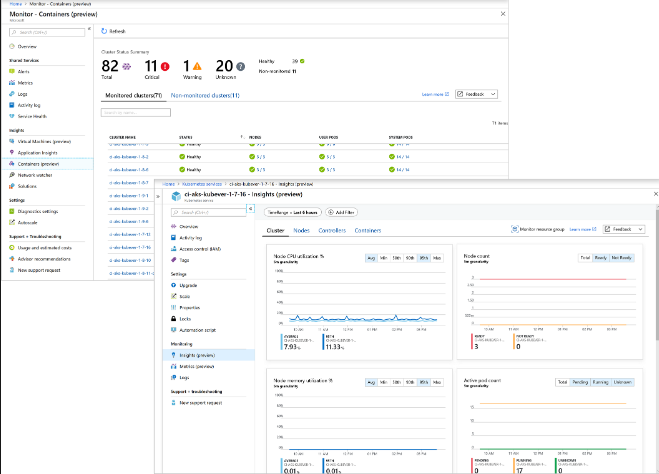
Task: Collapse the cluster resource menu with the chevron
Action: point(250,208)
